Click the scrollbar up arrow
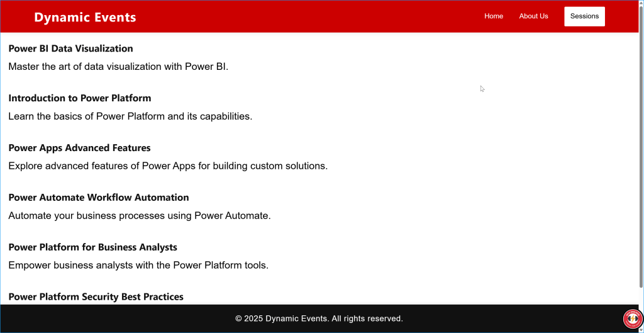Viewport: 644px width, 333px height. click(x=641, y=4)
